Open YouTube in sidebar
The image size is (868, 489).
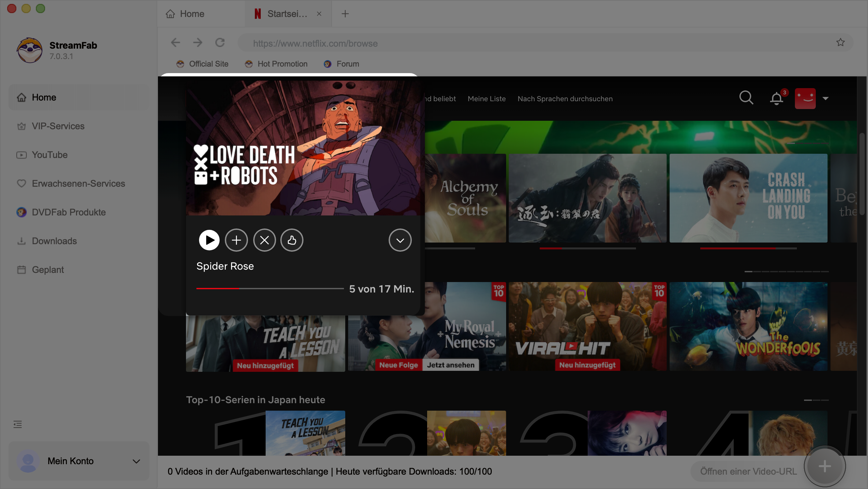(x=79, y=155)
